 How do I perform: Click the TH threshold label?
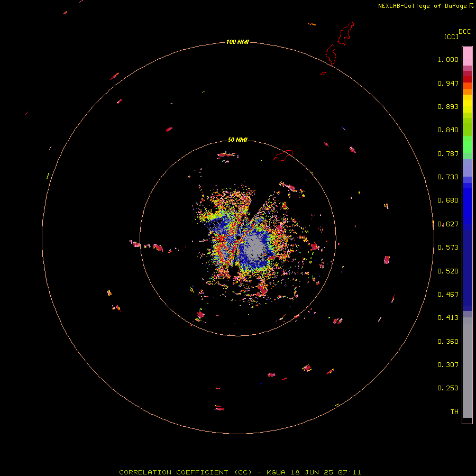pyautogui.click(x=454, y=412)
